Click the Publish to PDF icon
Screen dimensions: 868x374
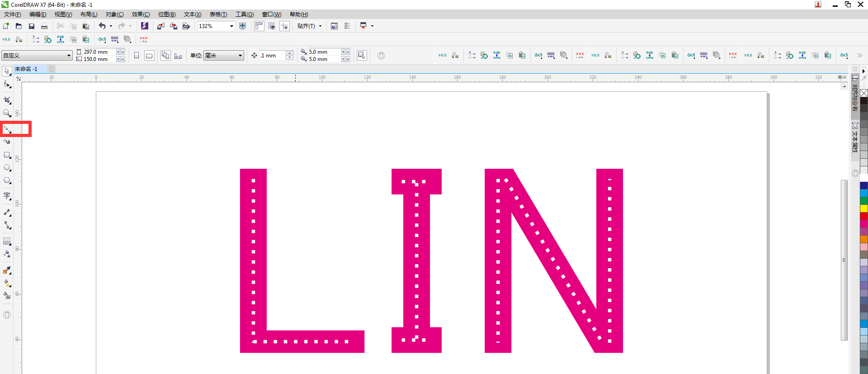pos(186,26)
